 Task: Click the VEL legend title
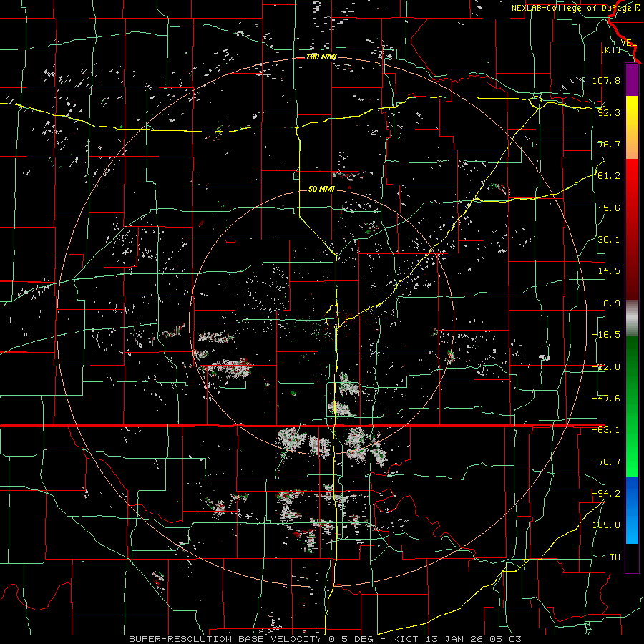[628, 43]
